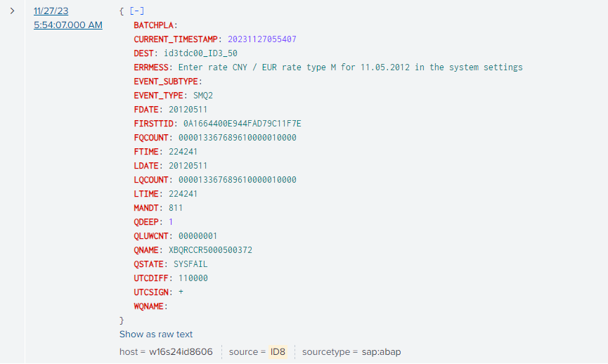Image resolution: width=608 pixels, height=364 pixels.
Task: Click the highlighted source value ID8
Action: (278, 351)
